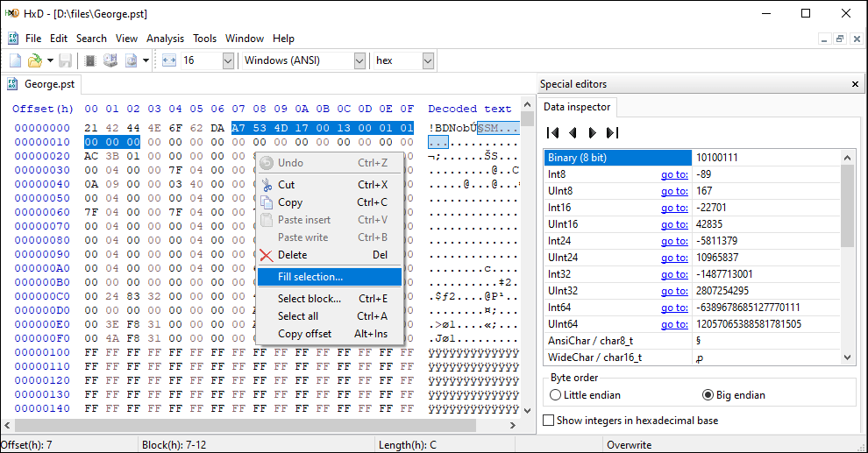
Task: Click go to link for Int32
Action: (674, 274)
